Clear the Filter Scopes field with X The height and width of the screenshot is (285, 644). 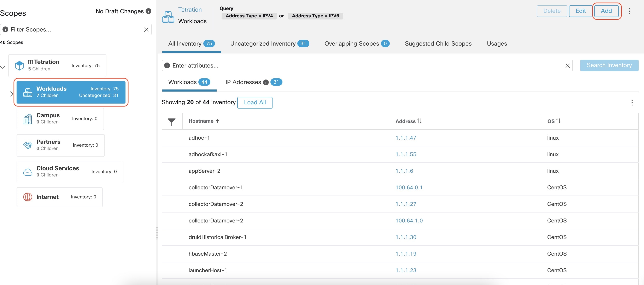point(146,30)
